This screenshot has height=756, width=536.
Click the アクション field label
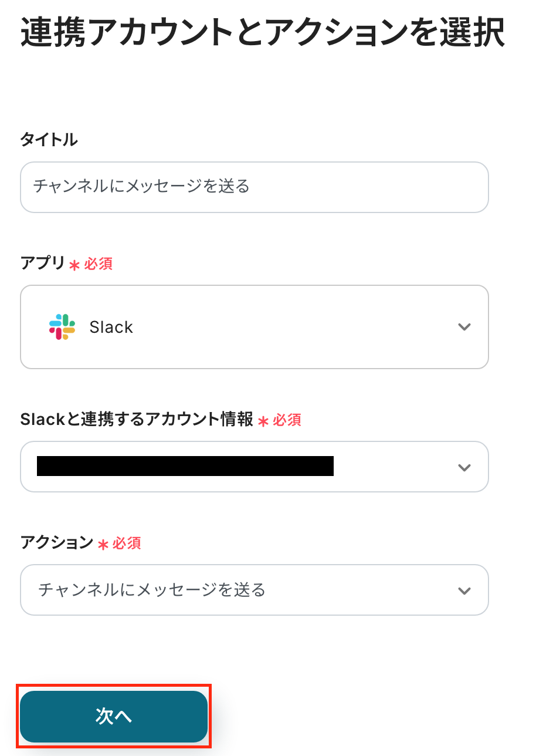[x=57, y=543]
